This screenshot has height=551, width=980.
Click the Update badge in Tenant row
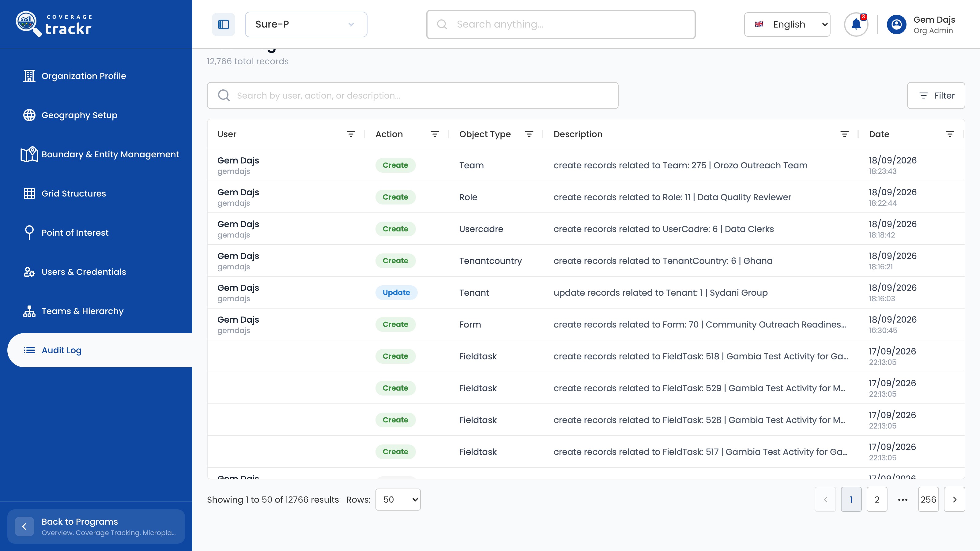[396, 292]
